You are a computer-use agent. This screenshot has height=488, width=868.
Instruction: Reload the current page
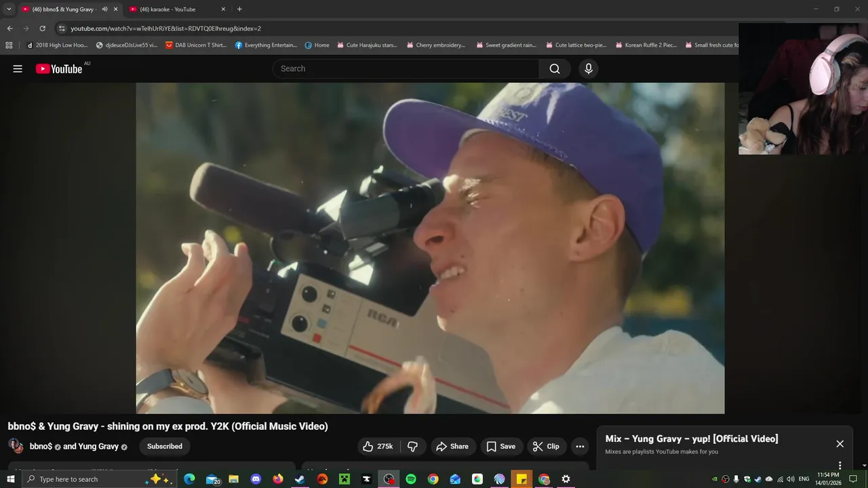42,28
